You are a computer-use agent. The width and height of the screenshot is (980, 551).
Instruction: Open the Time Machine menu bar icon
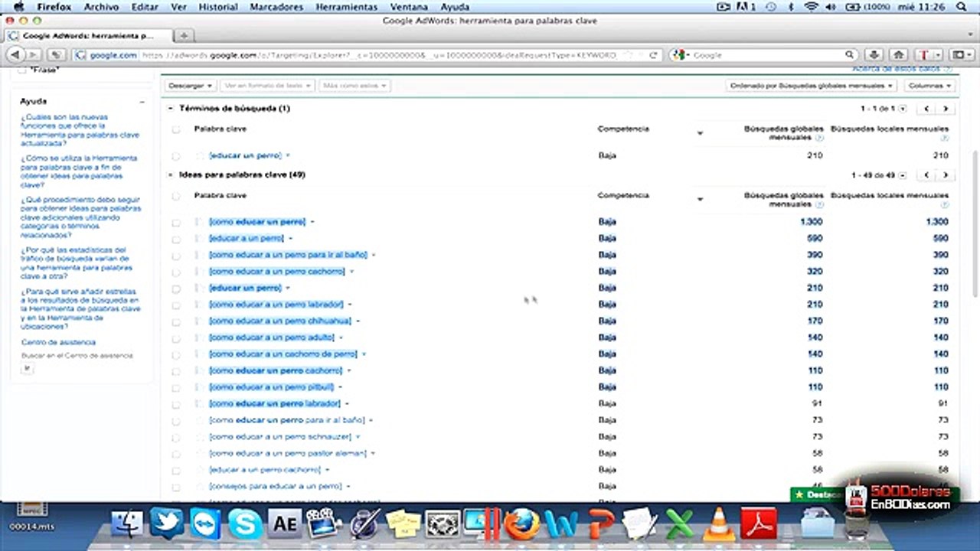point(770,7)
